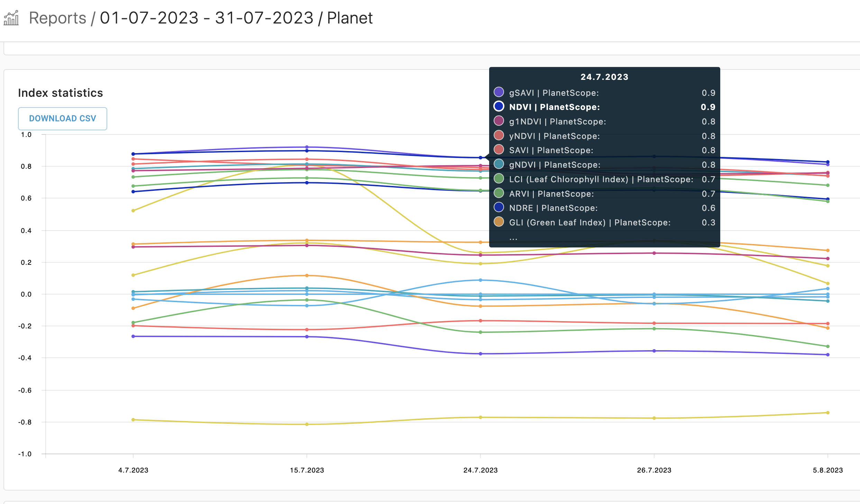Click the purple line point at 4.7.2023 near -0.3
Screen dimensions: 860x504
133,336
